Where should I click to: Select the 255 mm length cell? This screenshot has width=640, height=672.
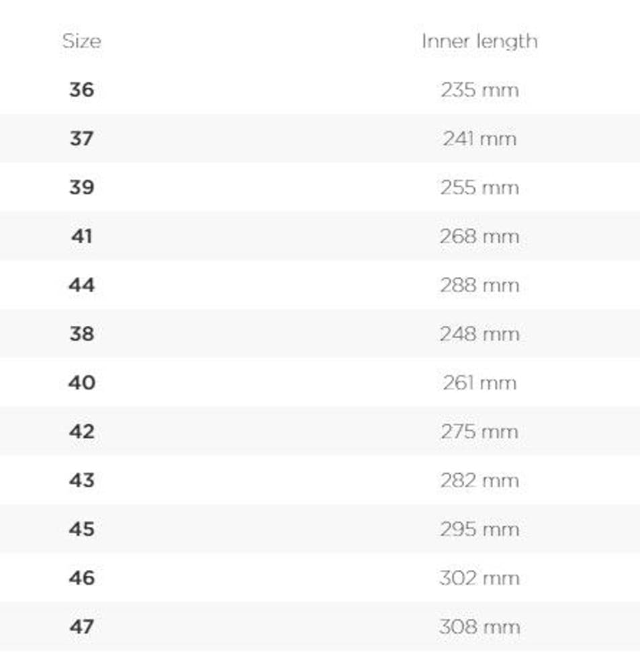pos(479,187)
